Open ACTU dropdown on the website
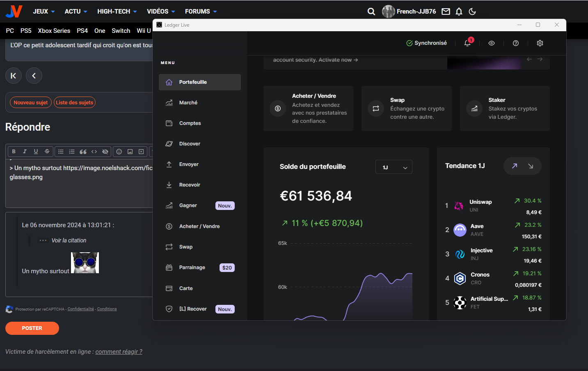The width and height of the screenshot is (588, 371). pyautogui.click(x=76, y=12)
